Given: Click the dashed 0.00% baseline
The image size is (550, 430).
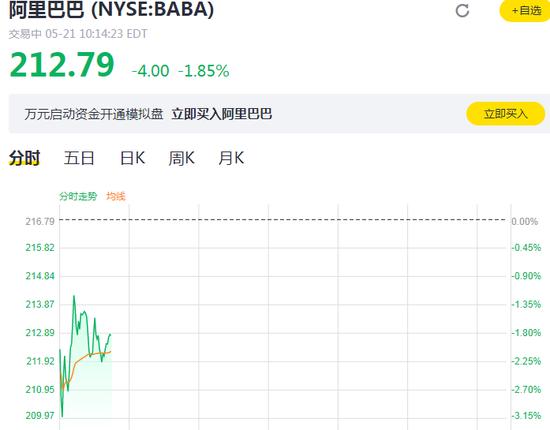Looking at the screenshot, I should pyautogui.click(x=283, y=220).
